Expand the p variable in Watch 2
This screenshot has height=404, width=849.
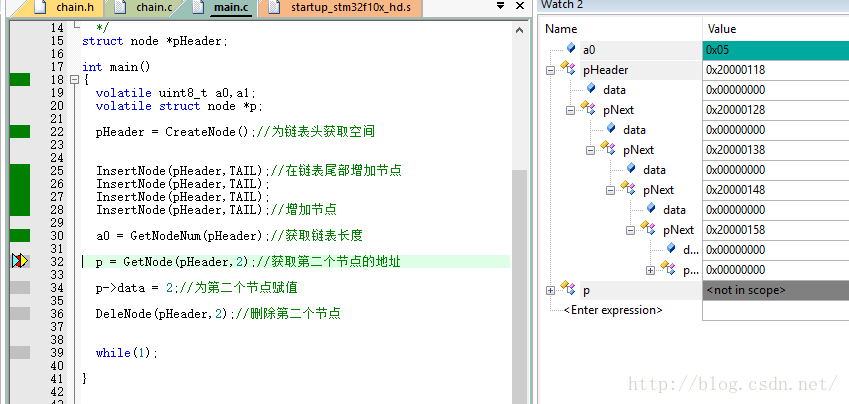551,290
